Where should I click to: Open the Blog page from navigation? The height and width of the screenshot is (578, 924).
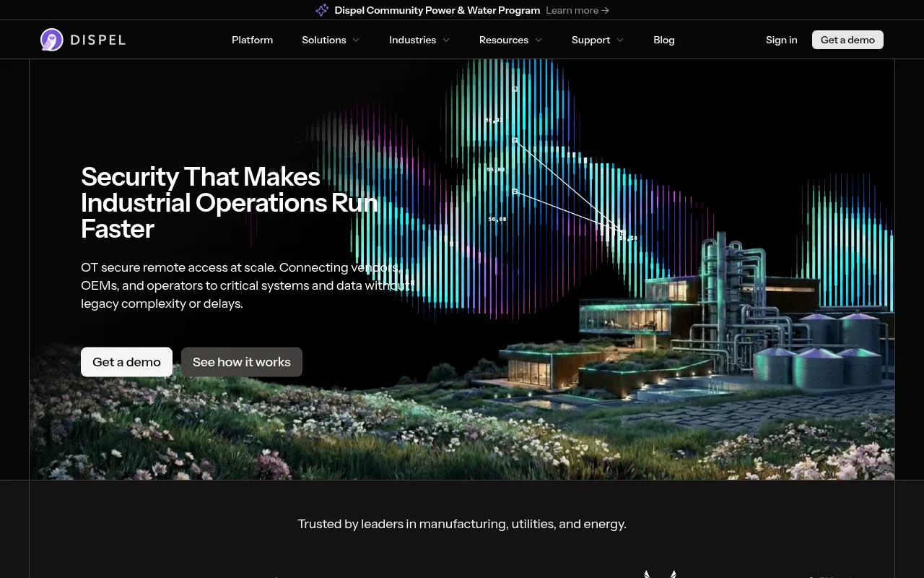point(664,40)
